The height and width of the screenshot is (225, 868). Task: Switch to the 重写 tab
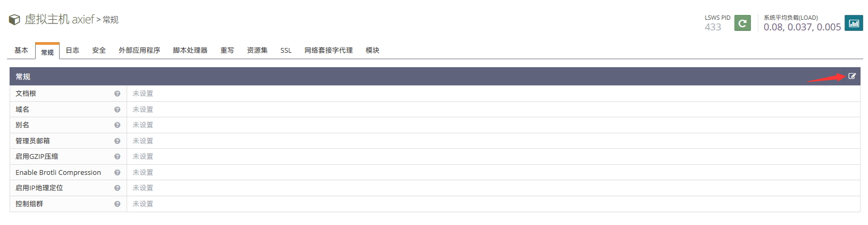(x=227, y=50)
